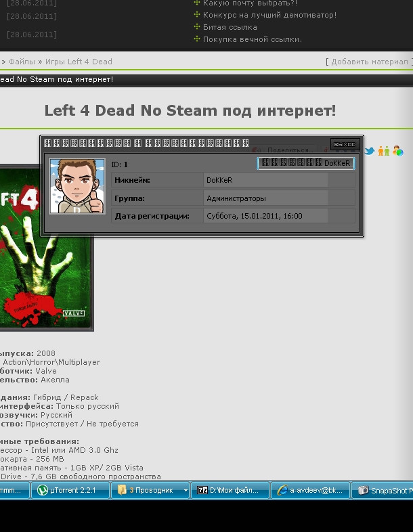Image resolution: width=413 pixels, height=532 pixels.
Task: Open the Покупка вечной ссылки link
Action: [252, 39]
